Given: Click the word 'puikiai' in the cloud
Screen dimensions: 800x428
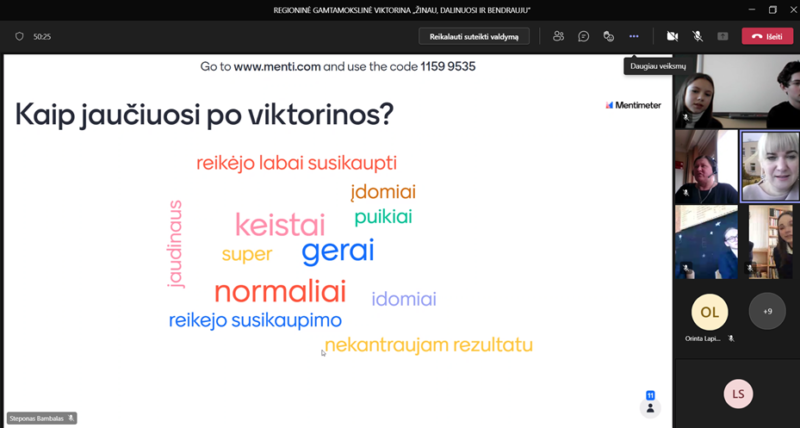Looking at the screenshot, I should (x=383, y=217).
